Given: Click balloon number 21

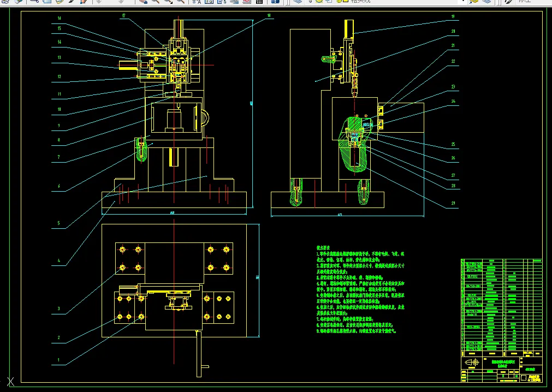Looking at the screenshot, I should [453, 45].
